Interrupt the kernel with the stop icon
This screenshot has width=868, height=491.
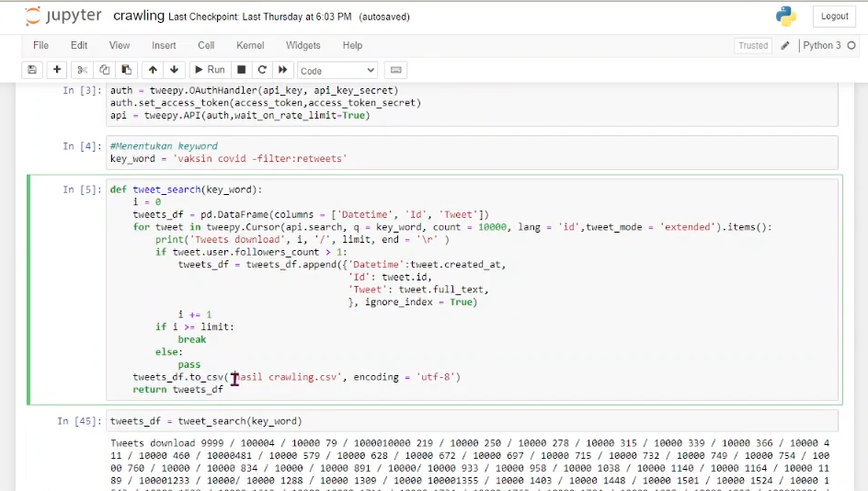coord(241,70)
